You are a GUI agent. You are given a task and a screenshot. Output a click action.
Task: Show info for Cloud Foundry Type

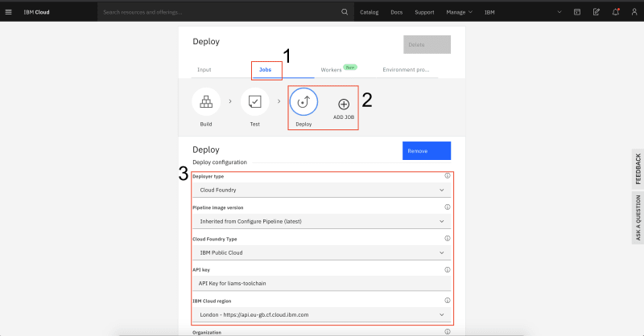(x=448, y=238)
